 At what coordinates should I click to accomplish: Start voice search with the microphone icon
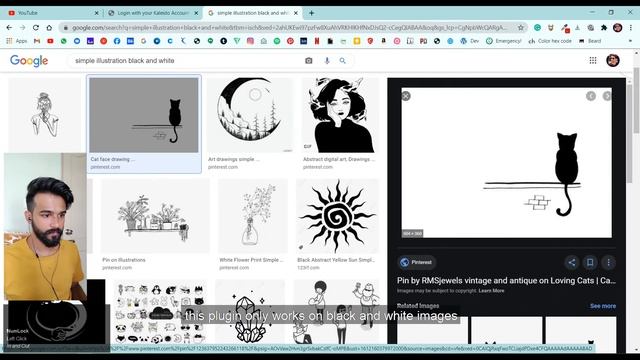click(327, 60)
